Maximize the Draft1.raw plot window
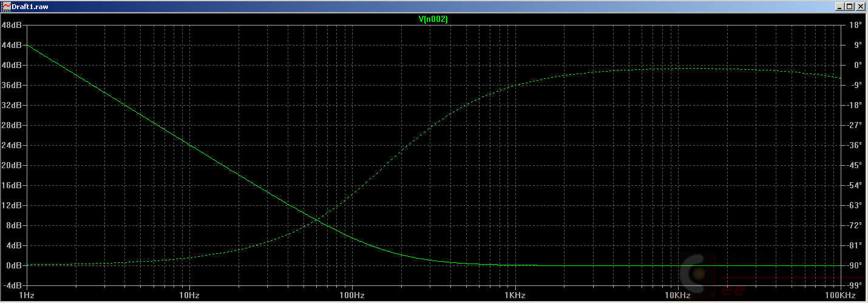 (850, 6)
